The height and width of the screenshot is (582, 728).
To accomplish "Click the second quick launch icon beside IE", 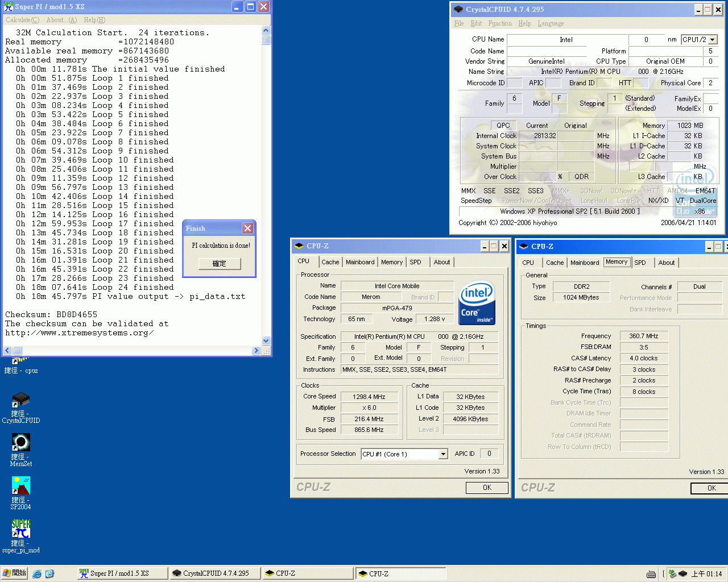I will [49, 573].
